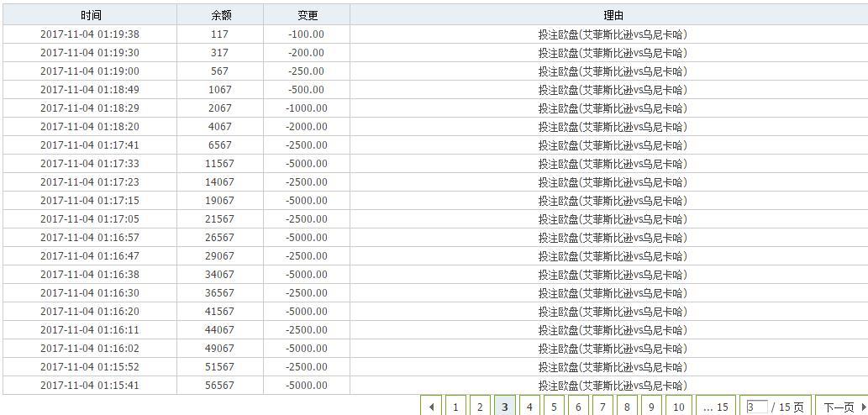
Task: Select time cell '2017-11-04 01:17:41'
Action: [x=90, y=145]
